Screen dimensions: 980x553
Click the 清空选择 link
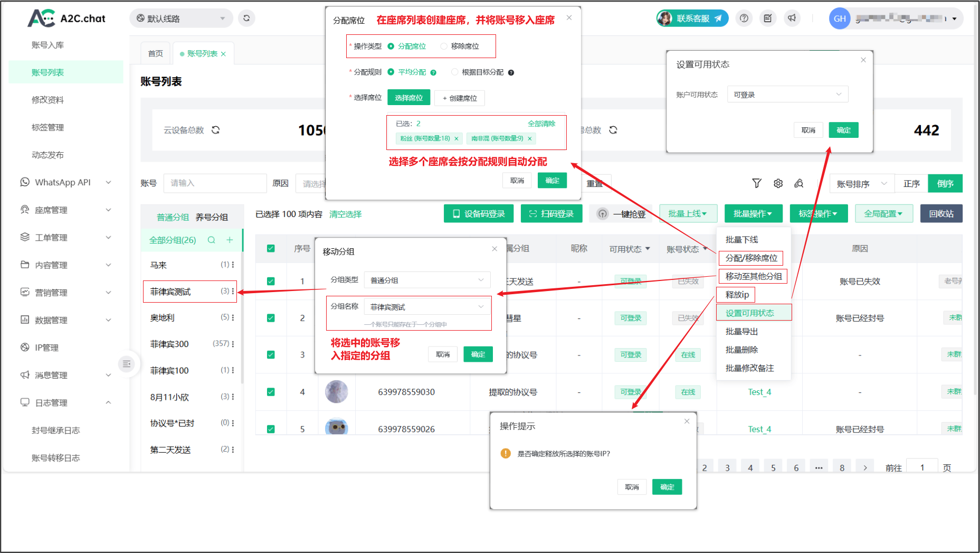[x=345, y=214]
